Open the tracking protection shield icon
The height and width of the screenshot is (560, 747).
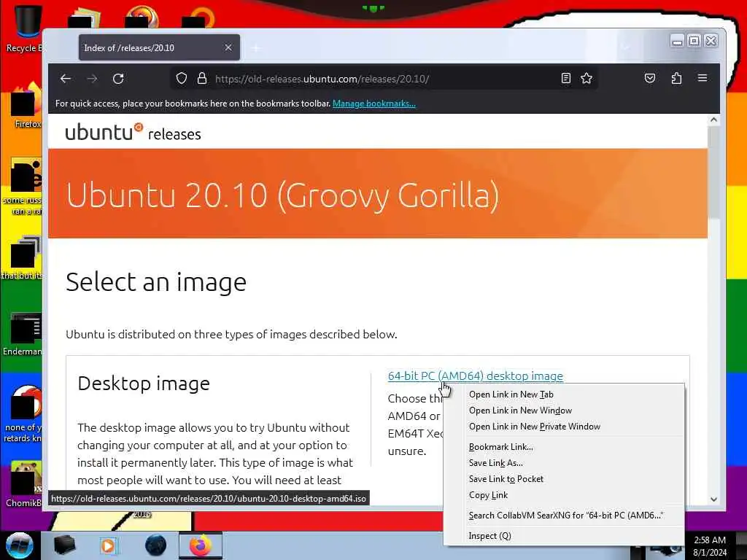(x=182, y=79)
